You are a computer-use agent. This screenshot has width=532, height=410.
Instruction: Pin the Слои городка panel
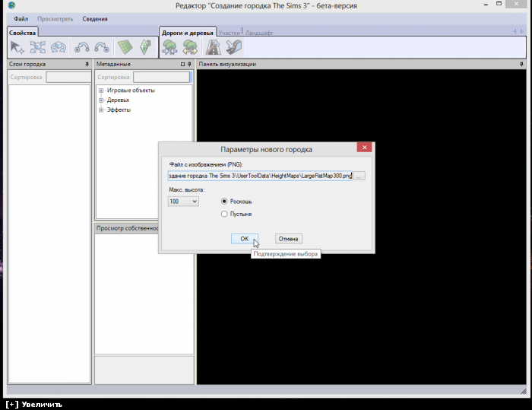[87, 65]
